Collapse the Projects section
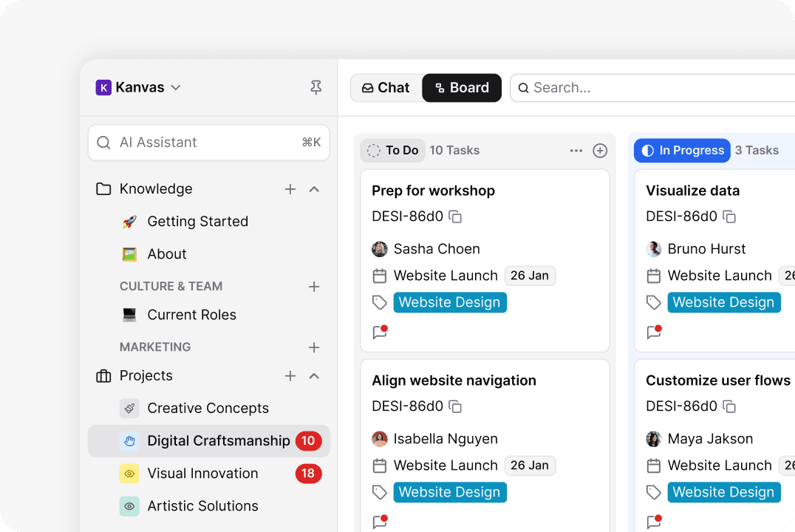The image size is (795, 532). pyautogui.click(x=314, y=375)
